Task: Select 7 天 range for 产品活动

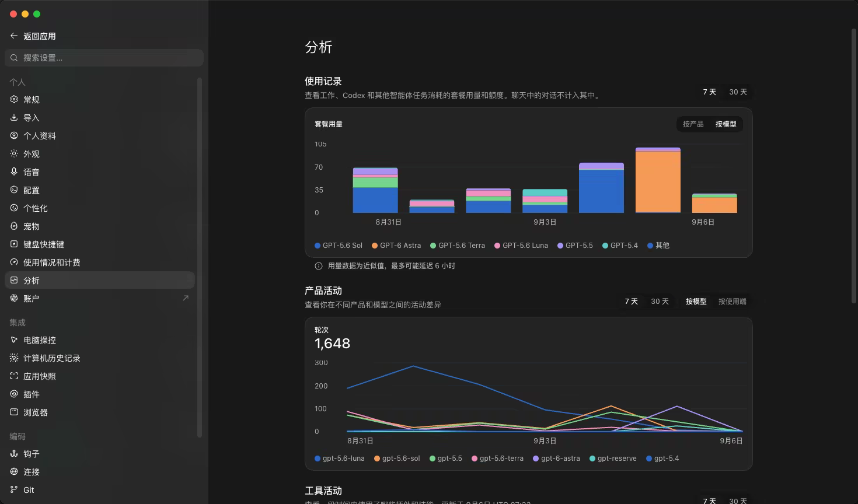Action: click(631, 302)
